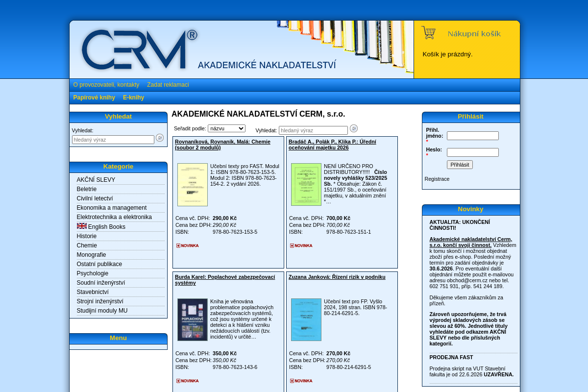Click the UK flag next to English Books

point(82,226)
